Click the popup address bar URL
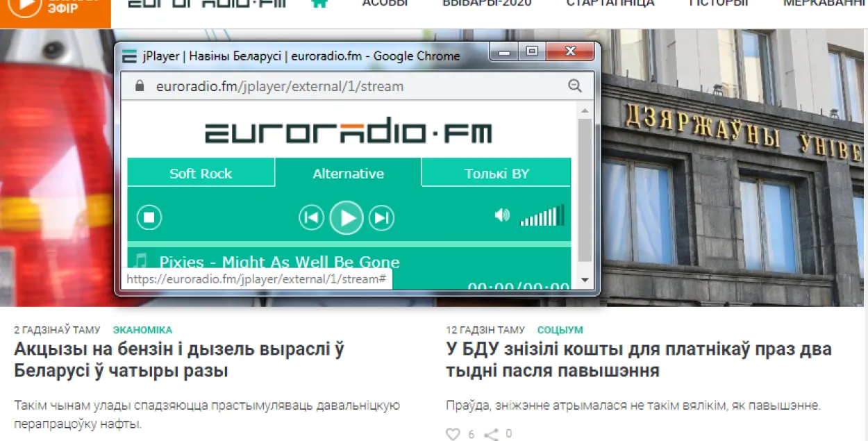Viewport: 868px width, 441px height. coord(280,86)
